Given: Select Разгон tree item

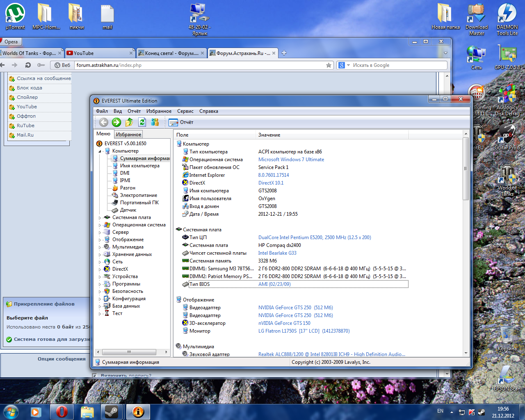Looking at the screenshot, I should click(128, 188).
